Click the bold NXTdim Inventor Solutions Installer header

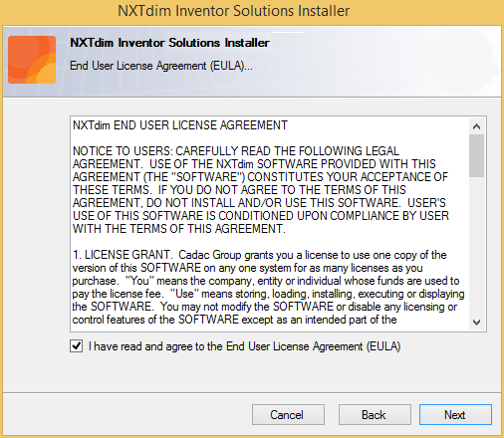tap(169, 43)
